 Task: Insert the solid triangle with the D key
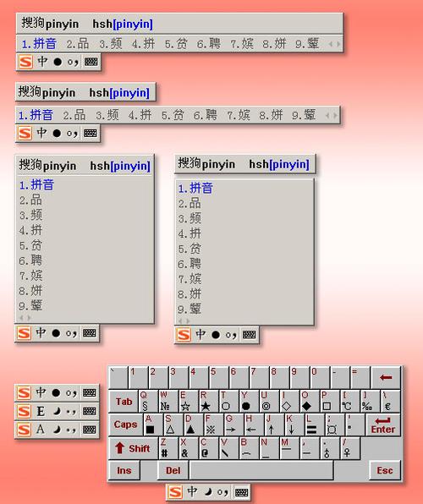(194, 425)
